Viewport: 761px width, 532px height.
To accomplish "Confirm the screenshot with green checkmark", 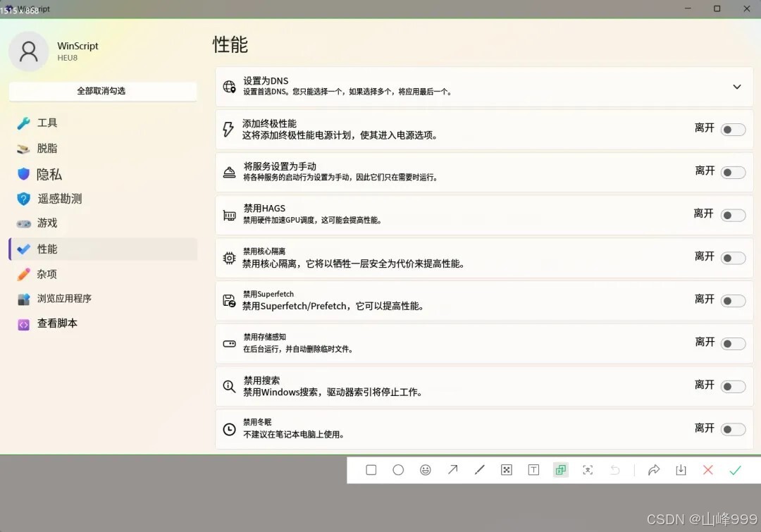I will (x=735, y=470).
